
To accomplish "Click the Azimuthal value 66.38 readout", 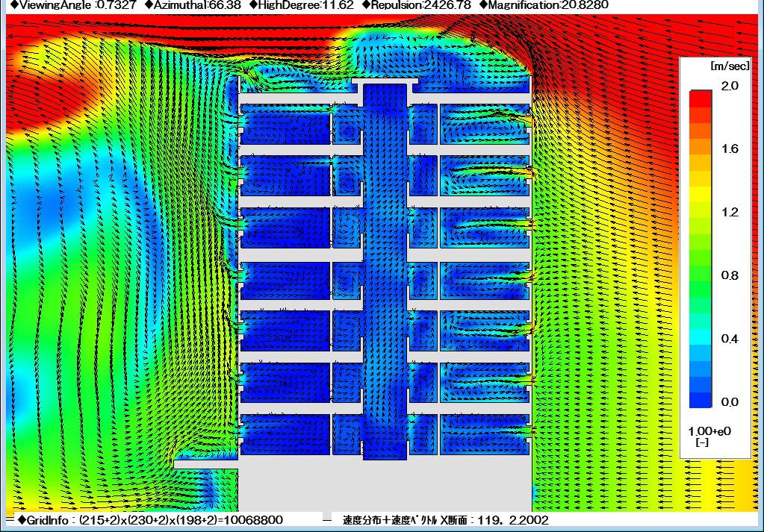I will [x=193, y=5].
